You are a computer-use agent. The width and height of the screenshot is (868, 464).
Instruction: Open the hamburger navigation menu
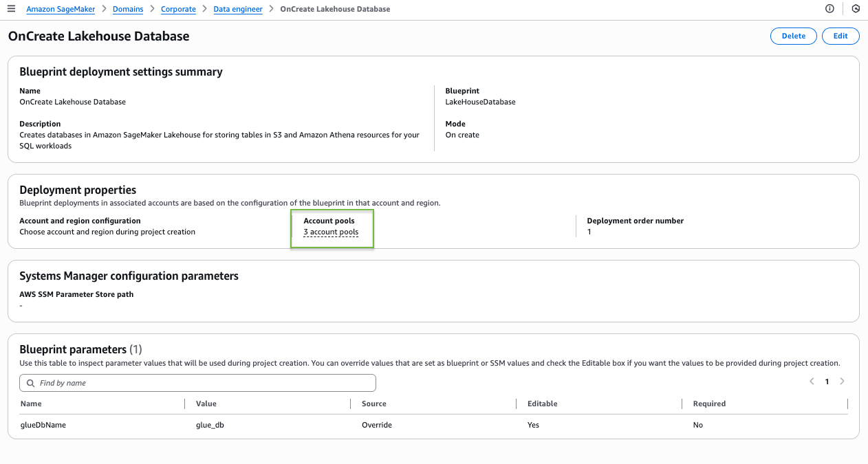11,9
